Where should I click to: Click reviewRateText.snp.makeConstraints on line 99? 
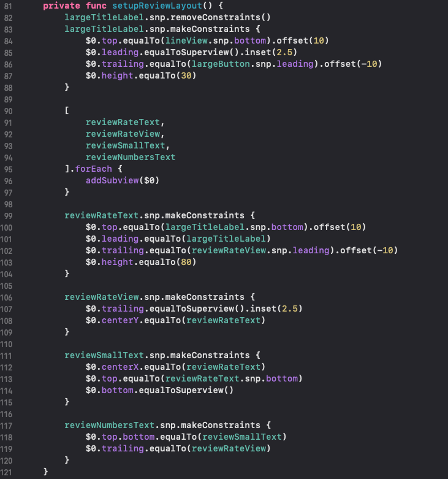click(x=154, y=215)
